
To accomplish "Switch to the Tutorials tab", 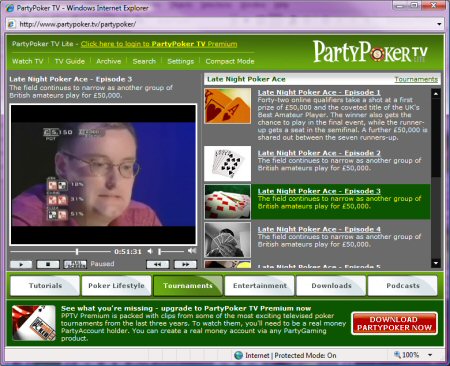I will point(45,286).
